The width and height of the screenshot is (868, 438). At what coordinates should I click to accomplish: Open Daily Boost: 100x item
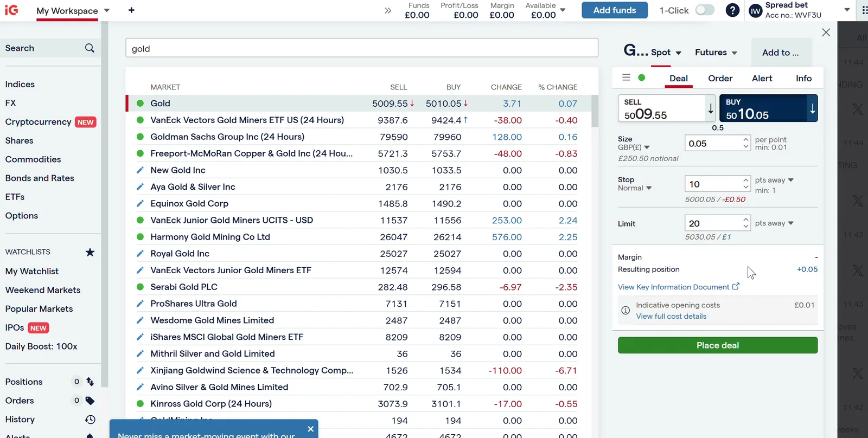click(x=41, y=346)
